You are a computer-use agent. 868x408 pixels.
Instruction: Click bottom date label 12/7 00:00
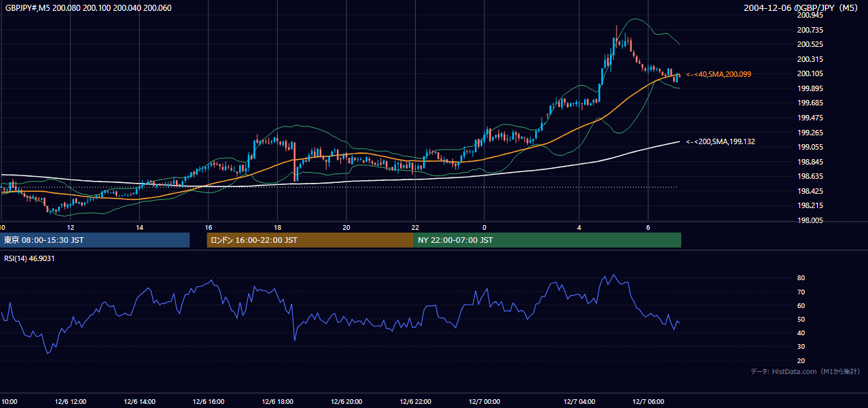click(x=484, y=402)
